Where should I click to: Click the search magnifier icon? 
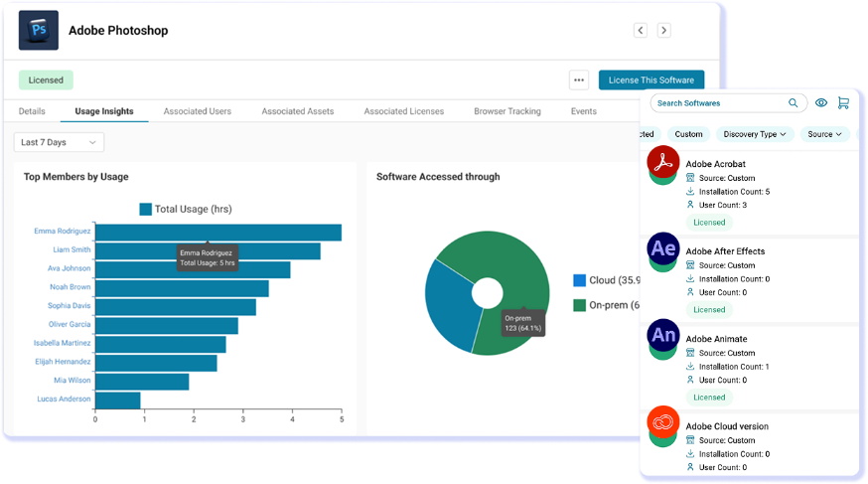pyautogui.click(x=794, y=103)
